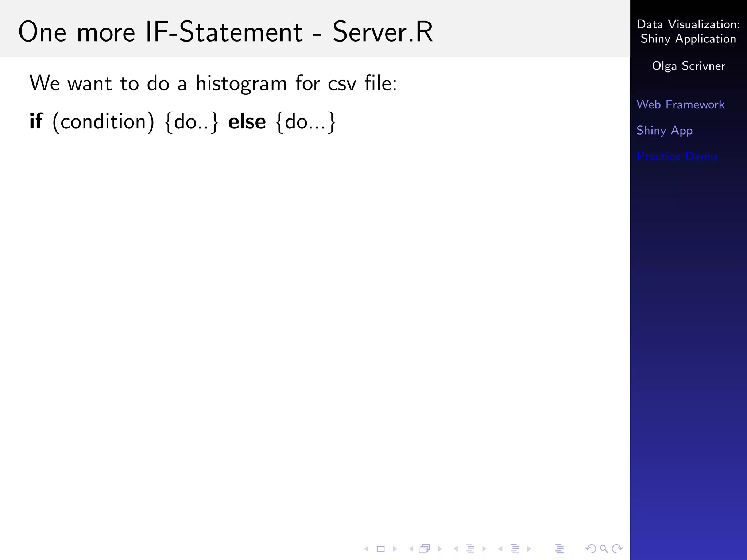
Task: Click the '{do...}' text after else
Action: [306, 122]
